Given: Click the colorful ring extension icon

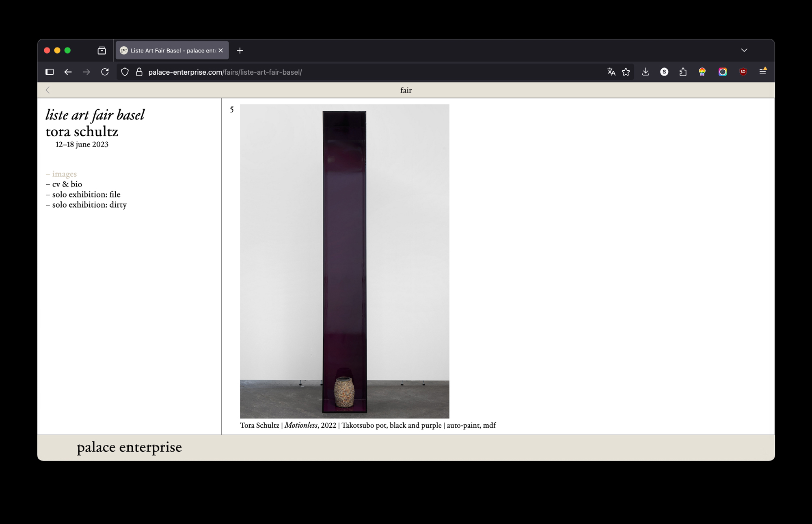Looking at the screenshot, I should (723, 72).
